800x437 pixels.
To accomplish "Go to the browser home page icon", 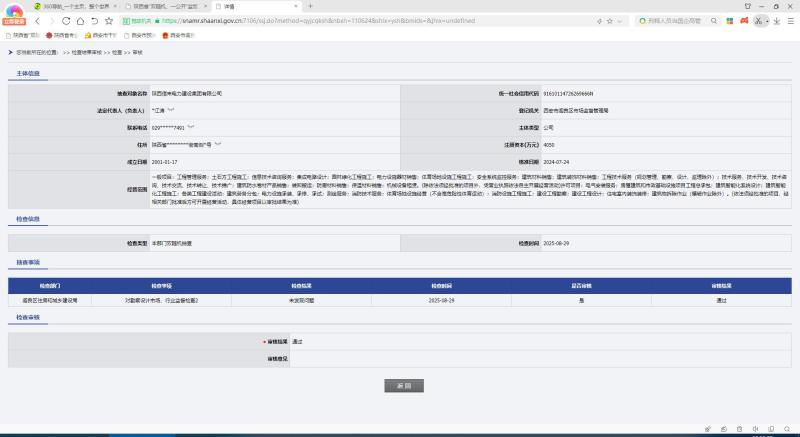I will [80, 20].
